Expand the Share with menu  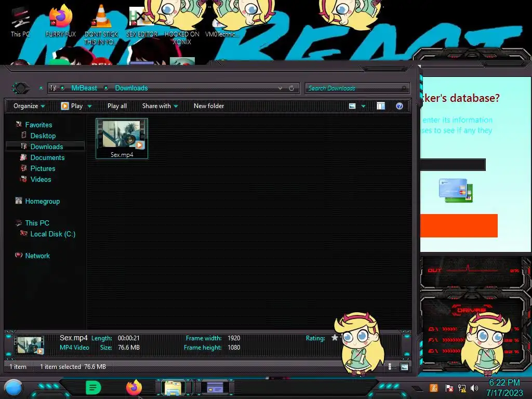(x=160, y=106)
